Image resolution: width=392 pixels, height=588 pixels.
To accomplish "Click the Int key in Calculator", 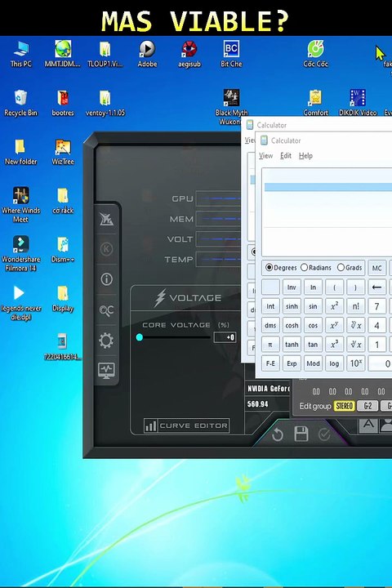I will pos(270,306).
